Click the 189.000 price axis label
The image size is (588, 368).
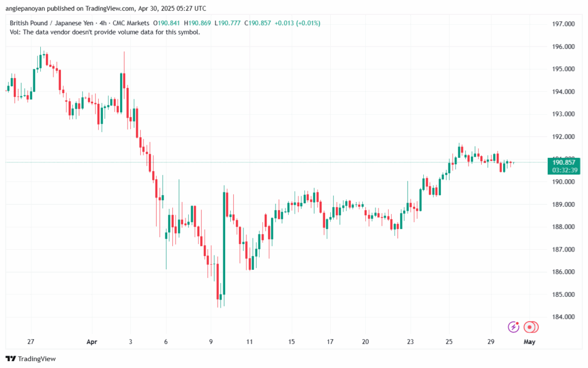click(563, 204)
